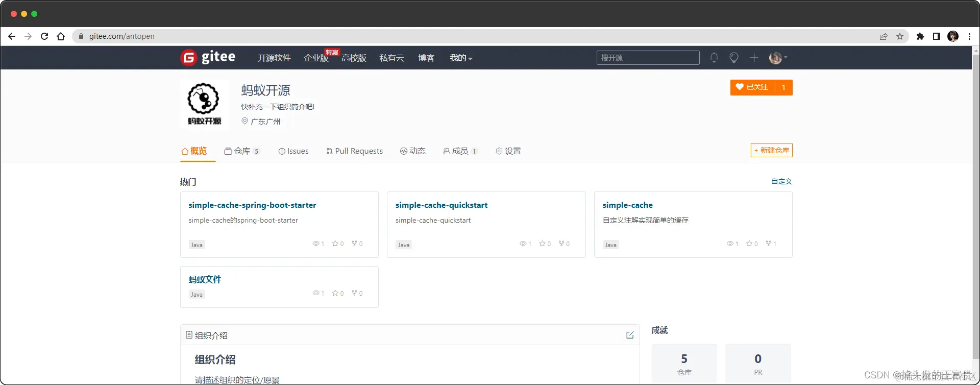Open 开源软件 in the top navigation

(x=274, y=58)
